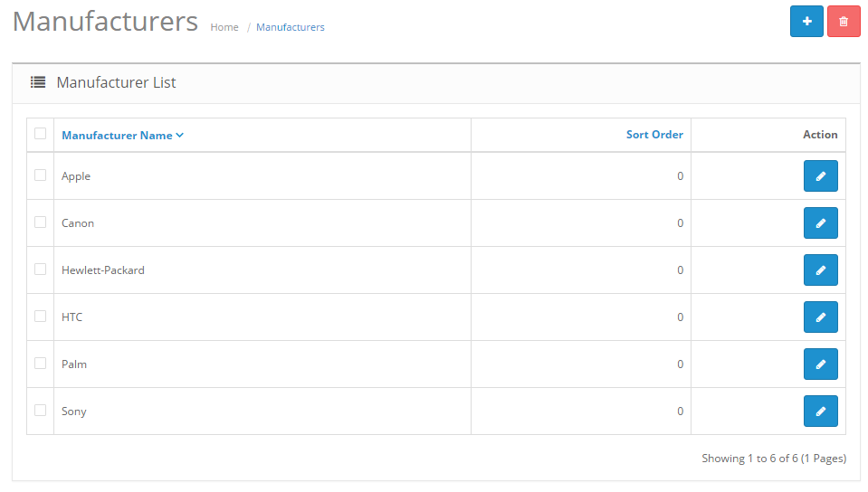Screen dimensions: 868x492
Task: Go to Home breadcrumb link
Action: tap(224, 27)
